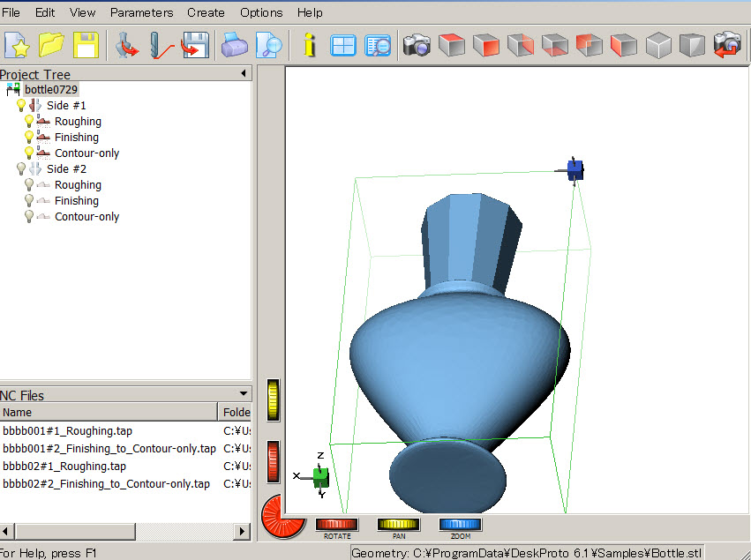The width and height of the screenshot is (751, 560).
Task: Open the Parameters menu
Action: (142, 12)
